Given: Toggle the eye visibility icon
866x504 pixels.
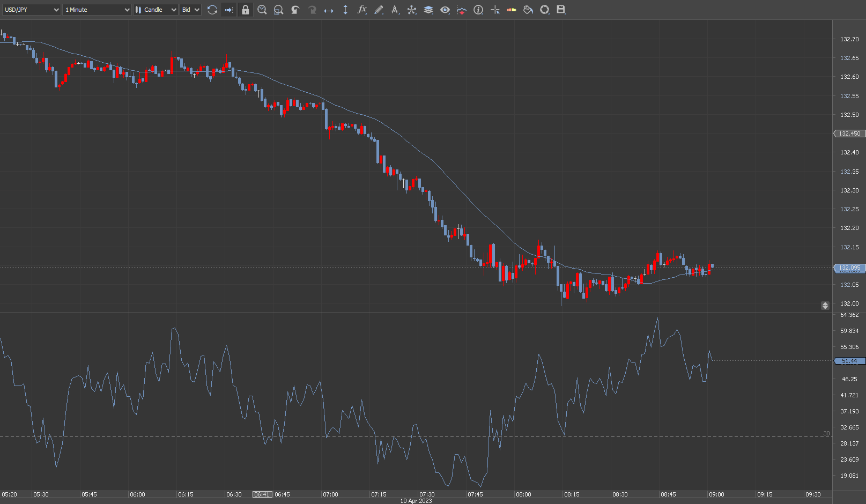Looking at the screenshot, I should [x=445, y=10].
